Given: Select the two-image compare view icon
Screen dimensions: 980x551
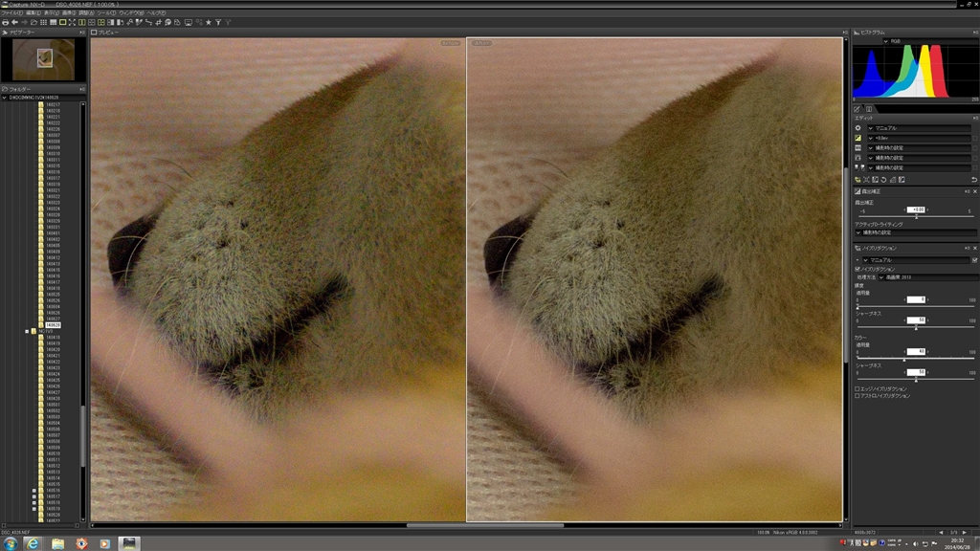Looking at the screenshot, I should [x=82, y=23].
